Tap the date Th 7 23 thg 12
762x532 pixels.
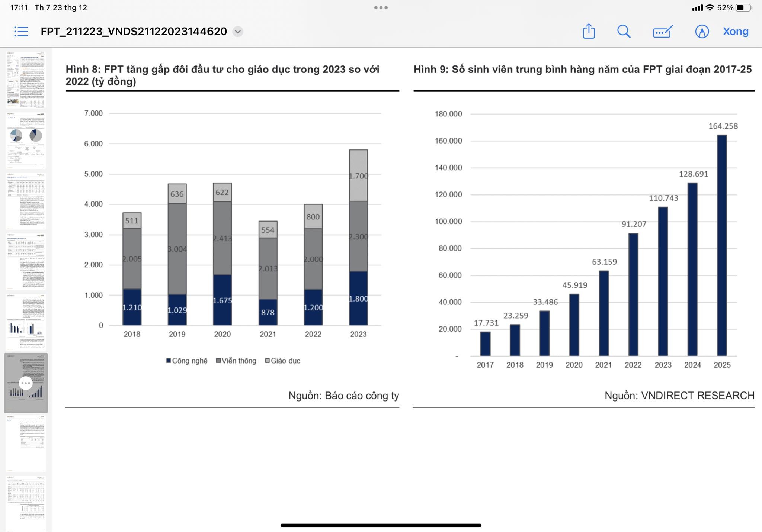coord(61,7)
